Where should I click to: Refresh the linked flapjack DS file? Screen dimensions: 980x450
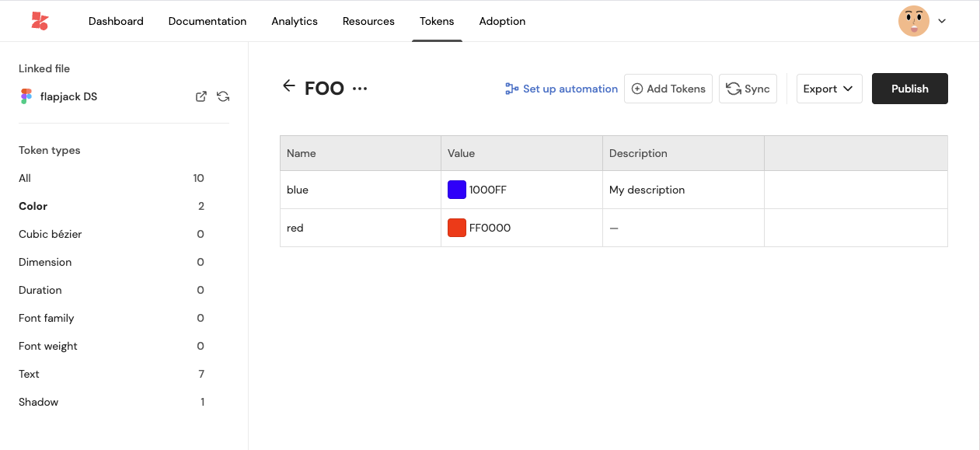[x=223, y=96]
